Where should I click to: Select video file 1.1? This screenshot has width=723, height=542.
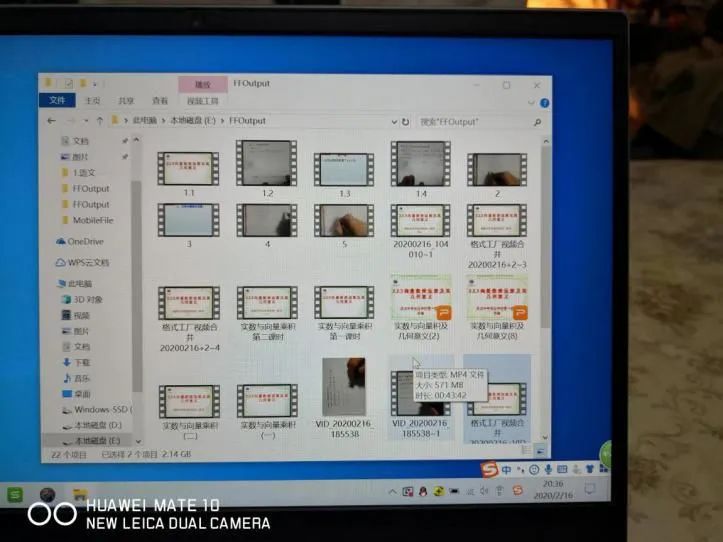(x=189, y=173)
